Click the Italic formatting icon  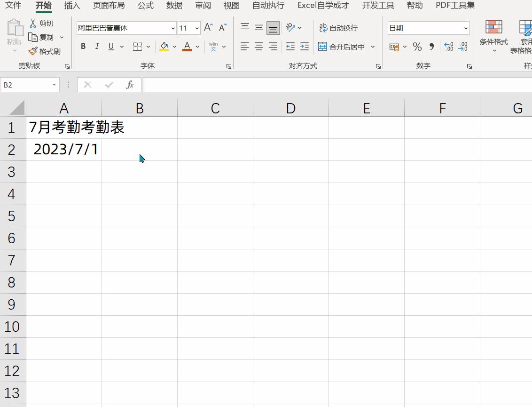(x=97, y=46)
